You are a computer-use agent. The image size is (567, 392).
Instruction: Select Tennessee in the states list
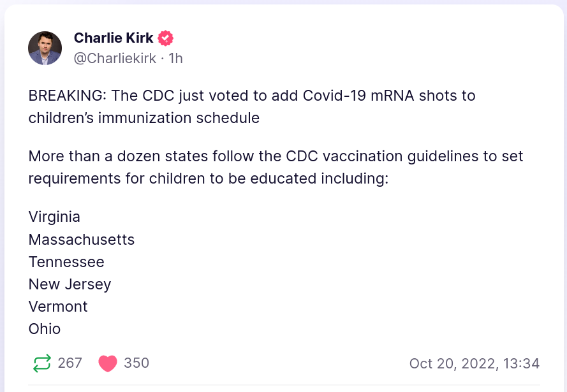click(66, 262)
